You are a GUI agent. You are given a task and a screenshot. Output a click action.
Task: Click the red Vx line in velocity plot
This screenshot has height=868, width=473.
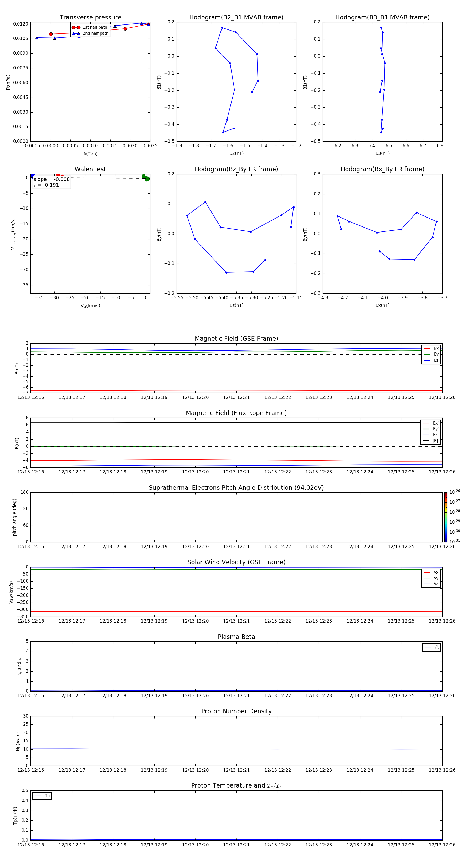pyautogui.click(x=236, y=611)
